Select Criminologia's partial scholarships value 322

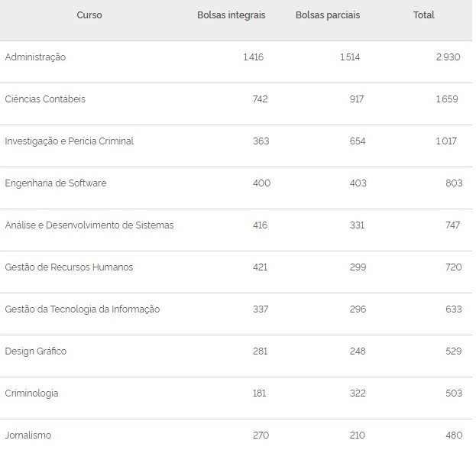(x=357, y=393)
